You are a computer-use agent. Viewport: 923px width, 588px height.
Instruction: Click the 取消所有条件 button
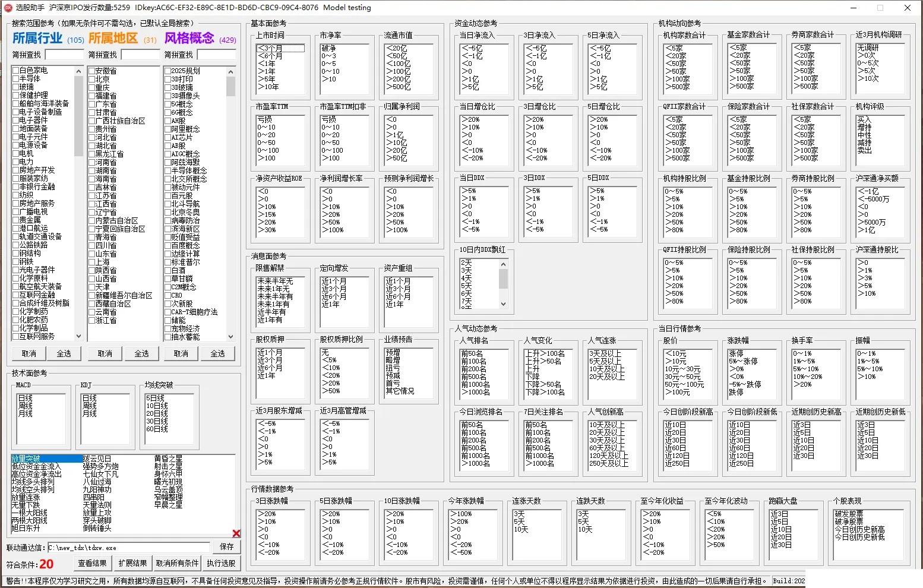177,563
